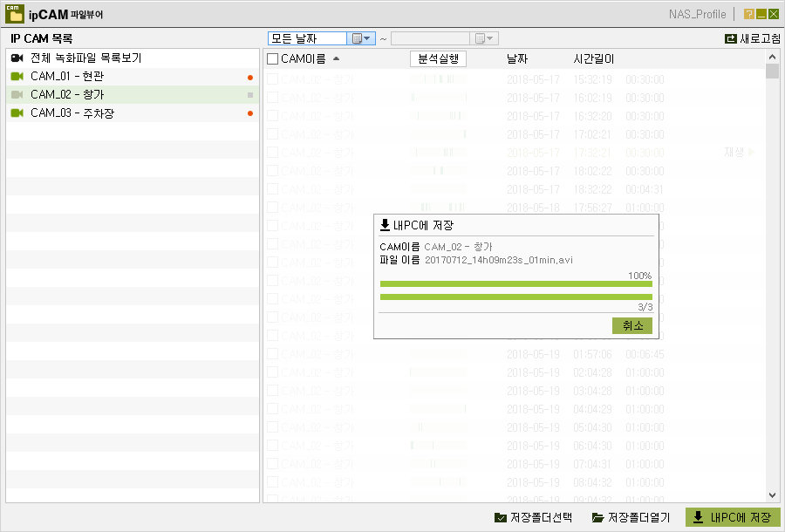Click the 100% progress label in dialog
The width and height of the screenshot is (785, 532).
640,276
